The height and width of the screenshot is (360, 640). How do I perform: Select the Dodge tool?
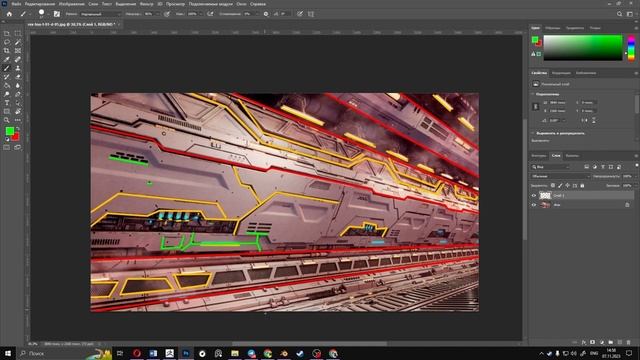point(7,94)
